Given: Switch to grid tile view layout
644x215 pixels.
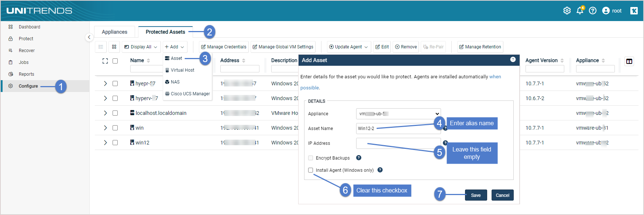Looking at the screenshot, I should tap(114, 47).
